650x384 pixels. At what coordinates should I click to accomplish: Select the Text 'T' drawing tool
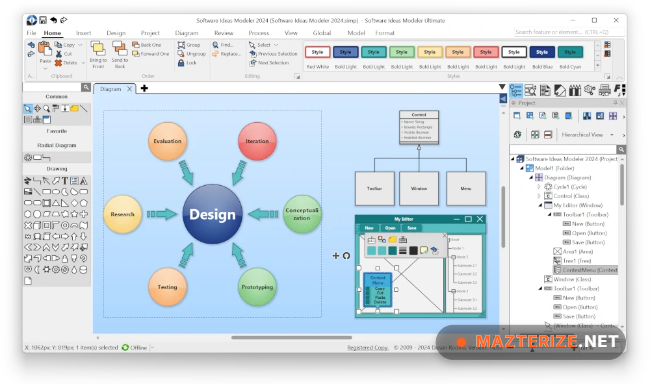click(x=65, y=181)
